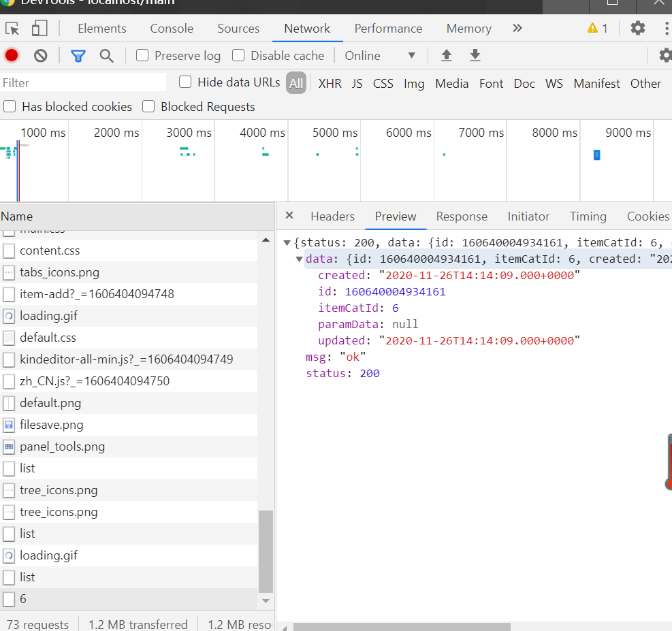Image resolution: width=672 pixels, height=631 pixels.
Task: Filter requests by Font type
Action: (x=491, y=84)
